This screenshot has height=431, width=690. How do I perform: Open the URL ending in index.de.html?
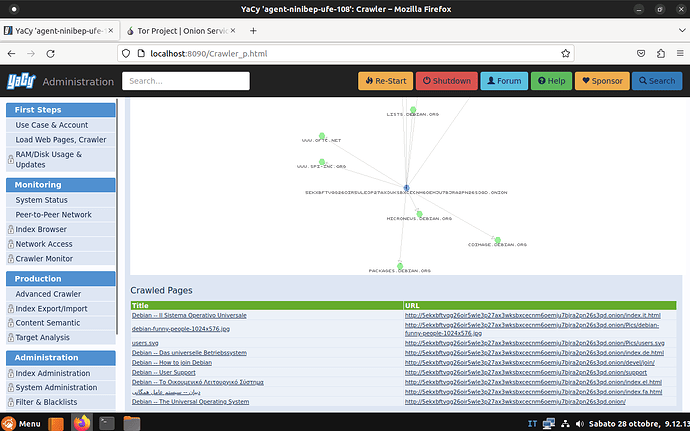534,353
